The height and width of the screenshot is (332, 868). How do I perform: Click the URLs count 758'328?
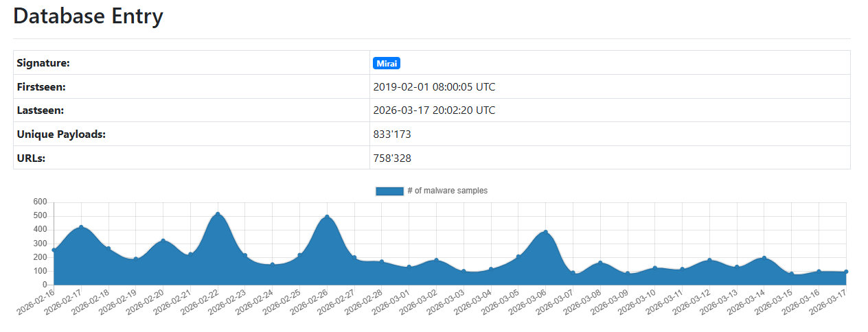[x=392, y=158]
